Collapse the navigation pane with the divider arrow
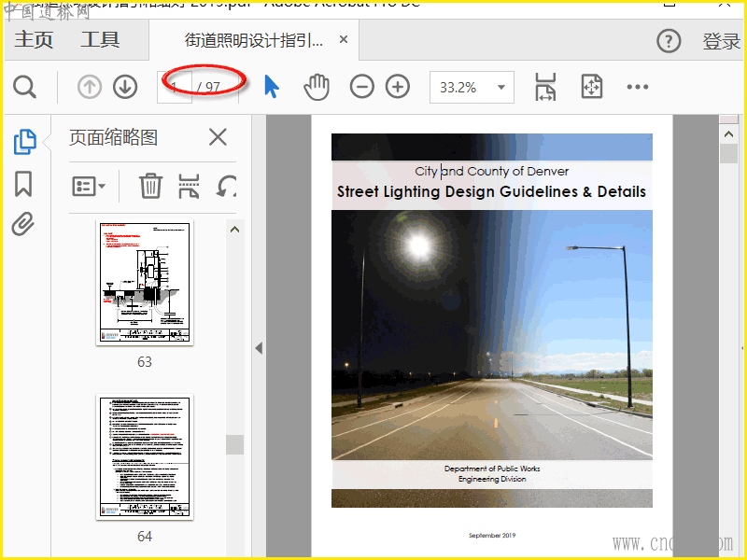The width and height of the screenshot is (747, 560). (259, 348)
